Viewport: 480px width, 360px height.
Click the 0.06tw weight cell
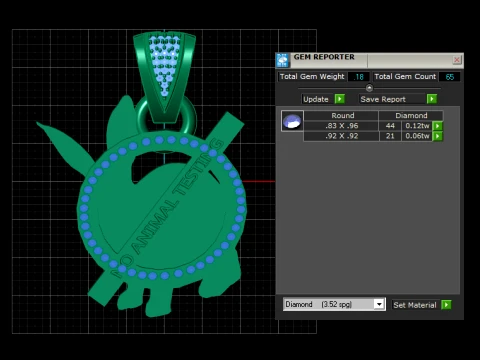(x=417, y=136)
